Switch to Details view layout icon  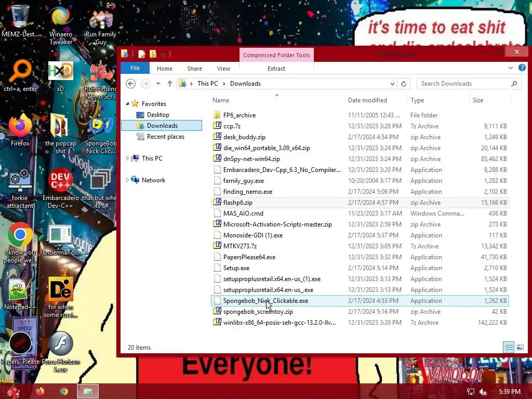tap(509, 347)
